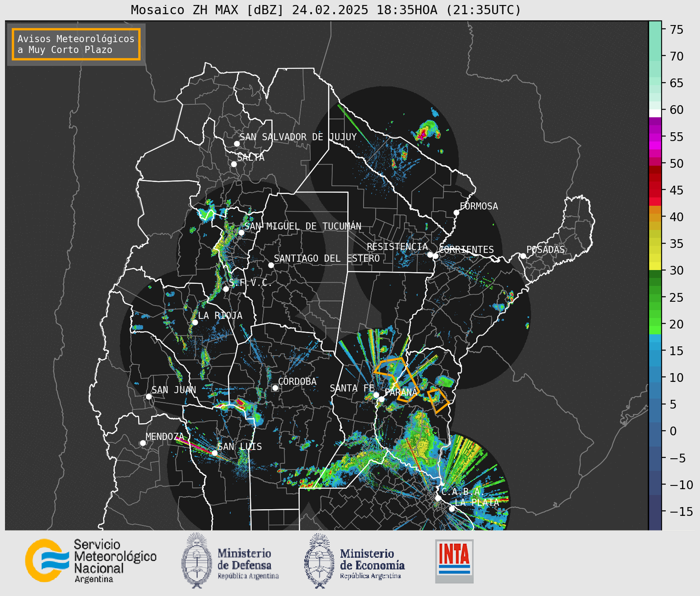Click the San Luis city marker
Viewport: 700px width, 596px height.
[215, 453]
